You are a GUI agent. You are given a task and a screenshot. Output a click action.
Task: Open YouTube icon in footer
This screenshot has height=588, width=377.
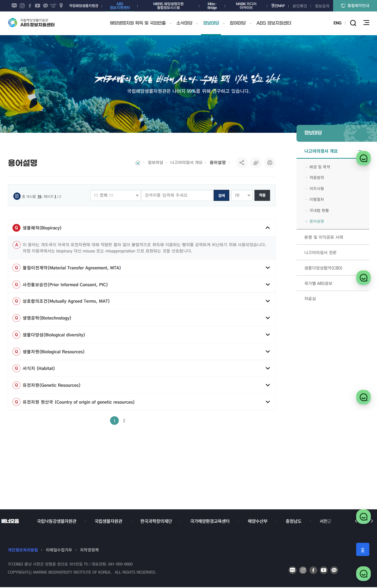323,570
